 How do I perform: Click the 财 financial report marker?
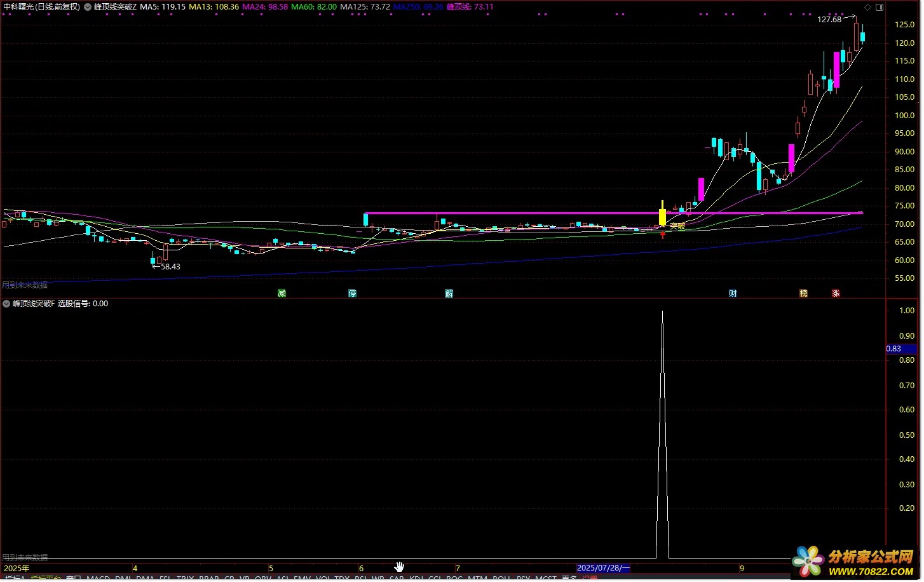coord(733,294)
